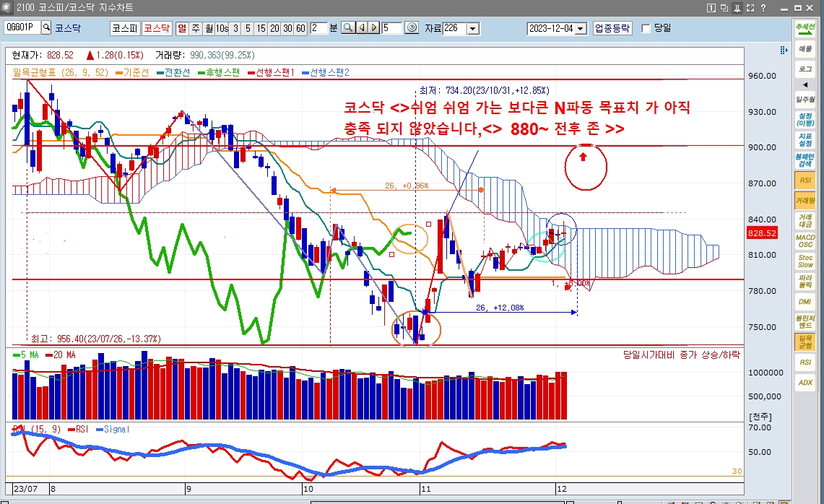Click the fullscreen expand icon
This screenshot has height=504, width=824.
point(750,7)
